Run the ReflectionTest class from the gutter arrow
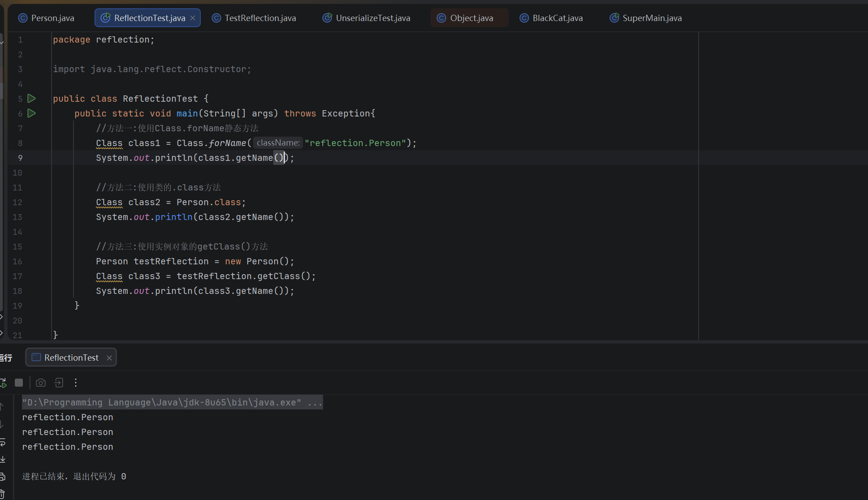The image size is (868, 500). pyautogui.click(x=31, y=99)
